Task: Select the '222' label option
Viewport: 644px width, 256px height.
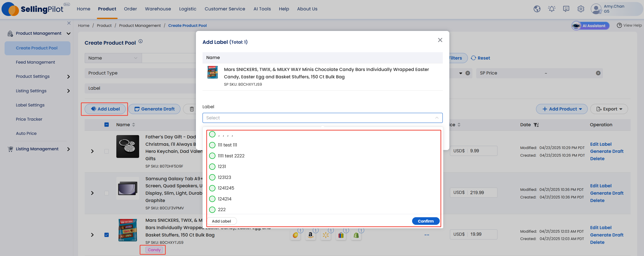Action: point(212,210)
